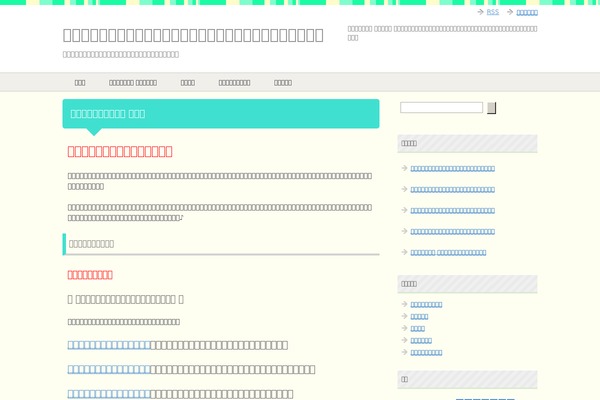Focus the sidebar search text field
This screenshot has width=600, height=400.
[441, 108]
